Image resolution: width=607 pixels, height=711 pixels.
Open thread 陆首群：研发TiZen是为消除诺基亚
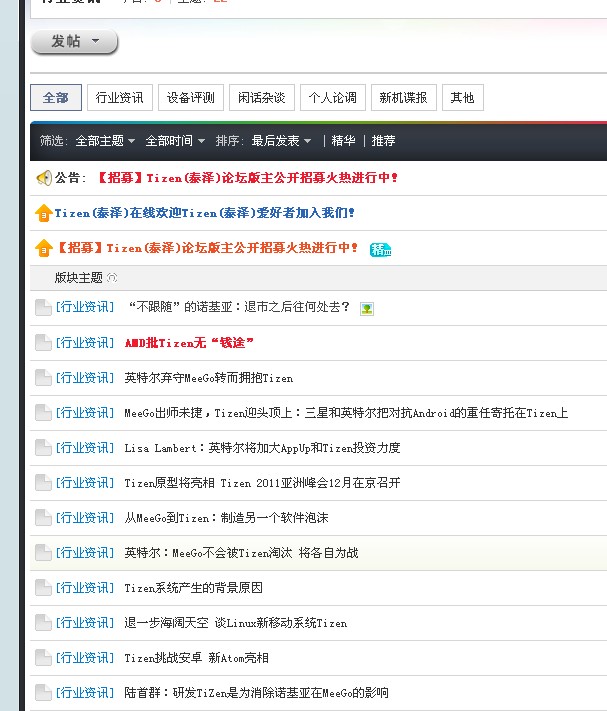(x=257, y=693)
